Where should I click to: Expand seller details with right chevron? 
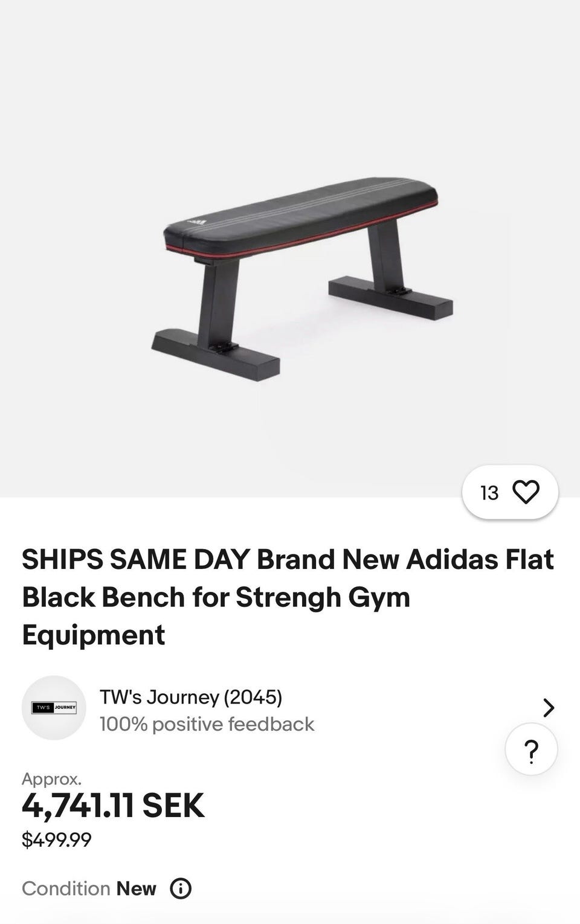pyautogui.click(x=548, y=707)
